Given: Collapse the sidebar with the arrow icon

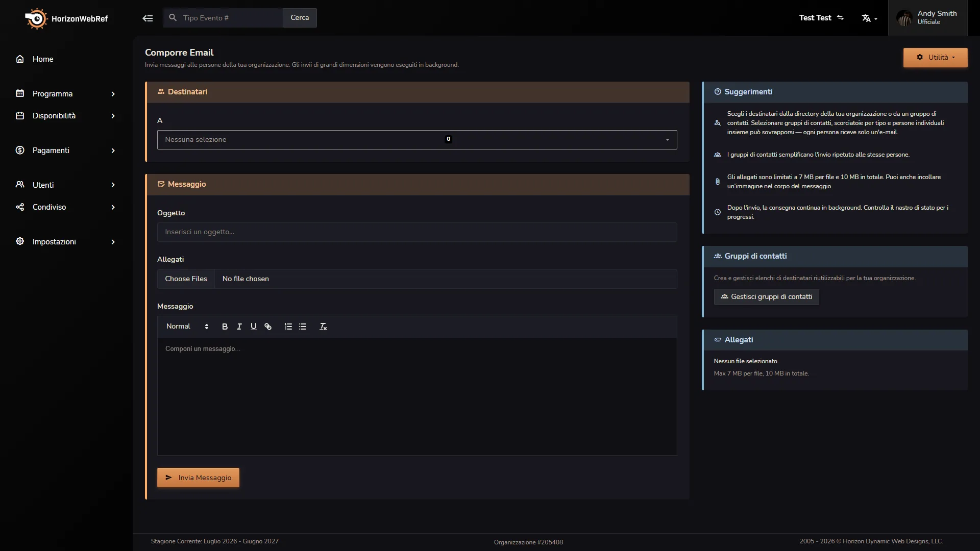Looking at the screenshot, I should [148, 18].
